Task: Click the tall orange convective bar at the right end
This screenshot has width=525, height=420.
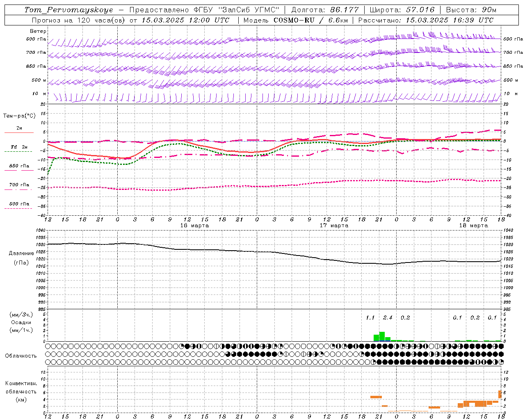Action: [x=500, y=394]
